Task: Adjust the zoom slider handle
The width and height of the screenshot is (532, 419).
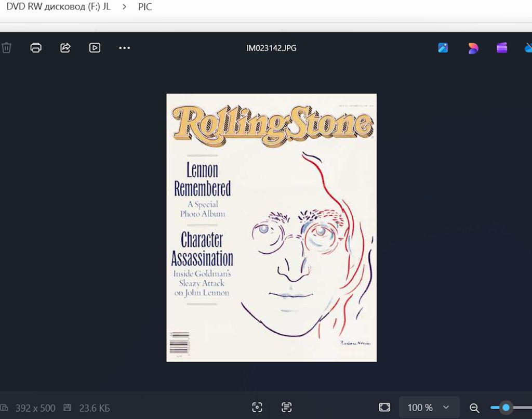Action: point(506,407)
